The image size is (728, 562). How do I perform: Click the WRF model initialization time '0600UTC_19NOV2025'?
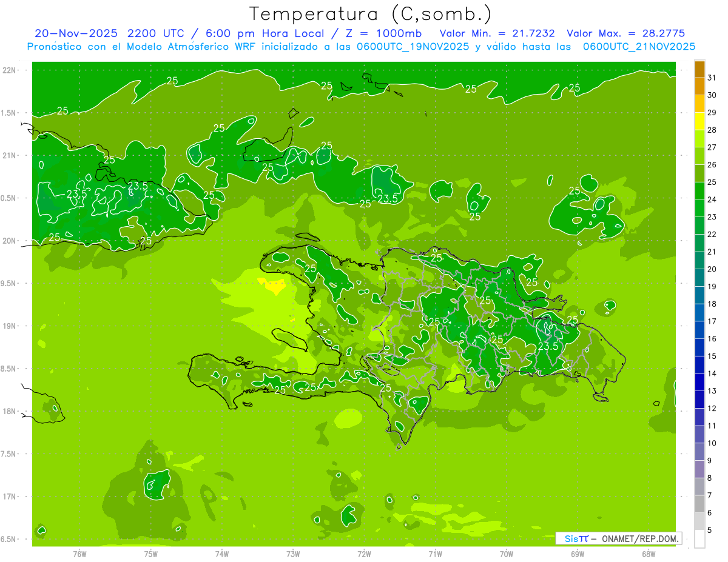(x=413, y=47)
